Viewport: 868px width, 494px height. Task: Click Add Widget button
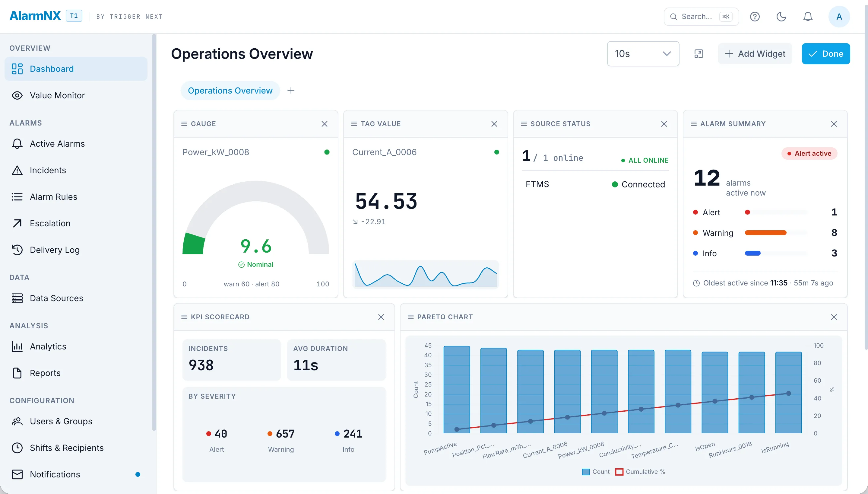coord(755,54)
